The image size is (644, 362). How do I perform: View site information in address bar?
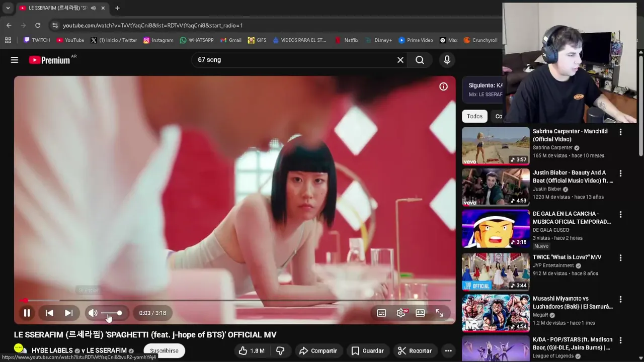tap(55, 25)
